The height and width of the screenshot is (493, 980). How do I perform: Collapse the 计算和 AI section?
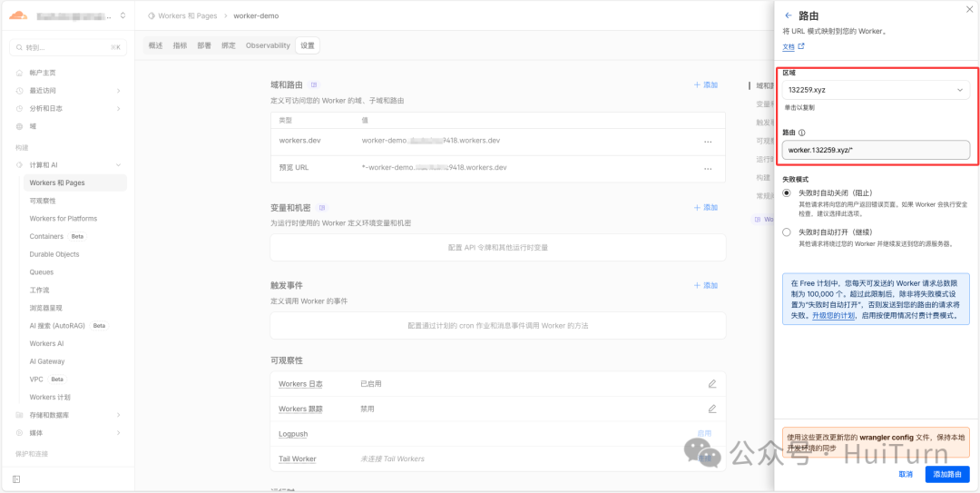click(119, 165)
